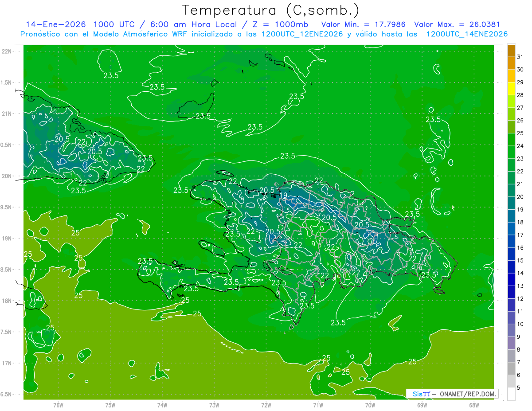Click the '5' value on the color scale
Image resolution: width=532 pixels, height=411 pixels.
[x=519, y=388]
